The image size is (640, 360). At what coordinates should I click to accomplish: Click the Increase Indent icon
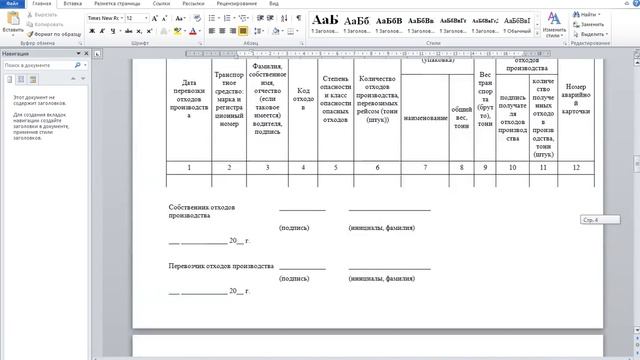pos(270,18)
